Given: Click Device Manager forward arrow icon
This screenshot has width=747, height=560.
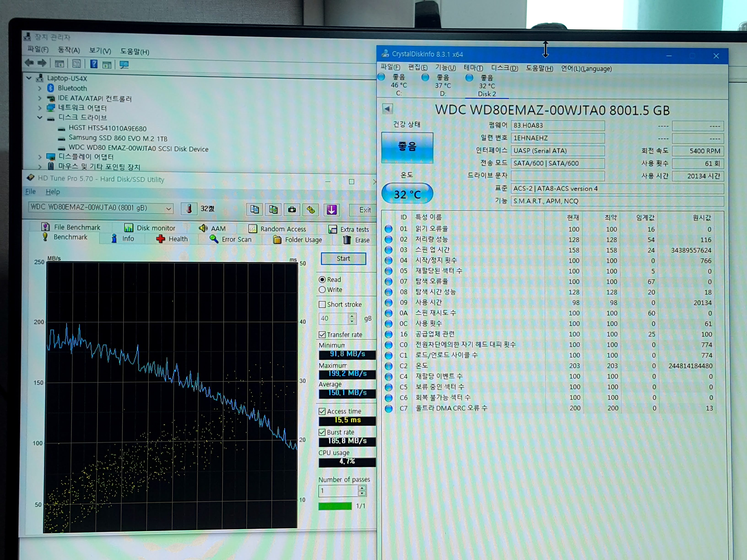Looking at the screenshot, I should click(x=42, y=63).
